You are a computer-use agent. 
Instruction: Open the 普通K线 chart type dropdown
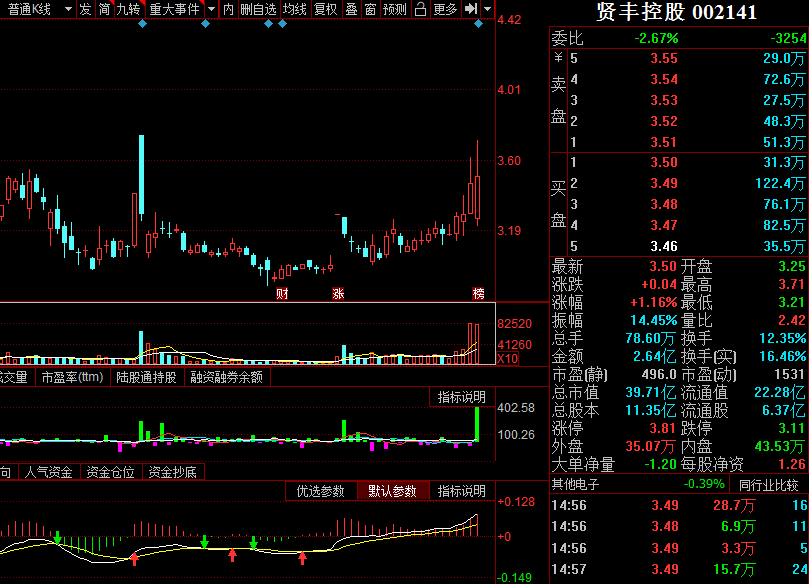[36, 9]
